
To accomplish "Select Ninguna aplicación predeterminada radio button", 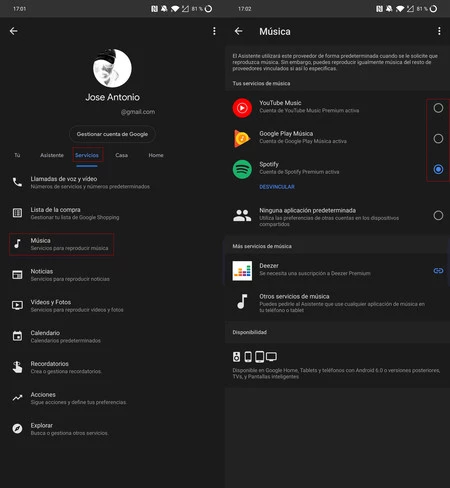I will point(438,215).
